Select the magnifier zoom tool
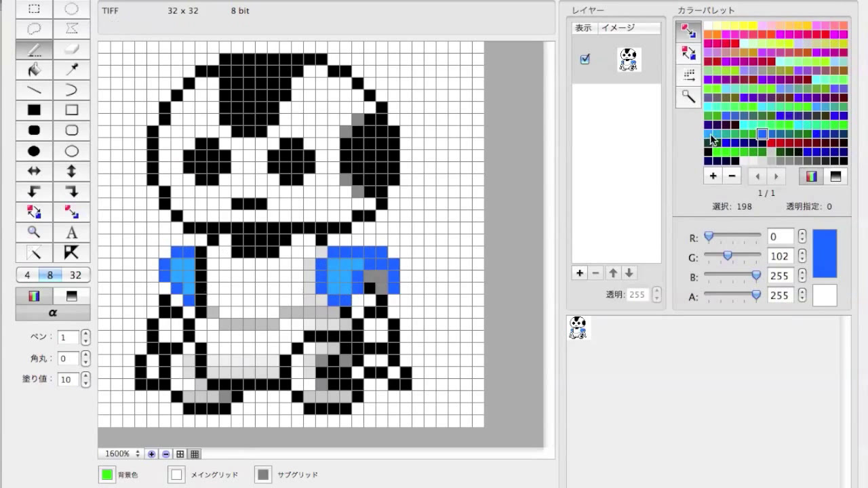Image resolution: width=868 pixels, height=488 pixels. point(34,232)
